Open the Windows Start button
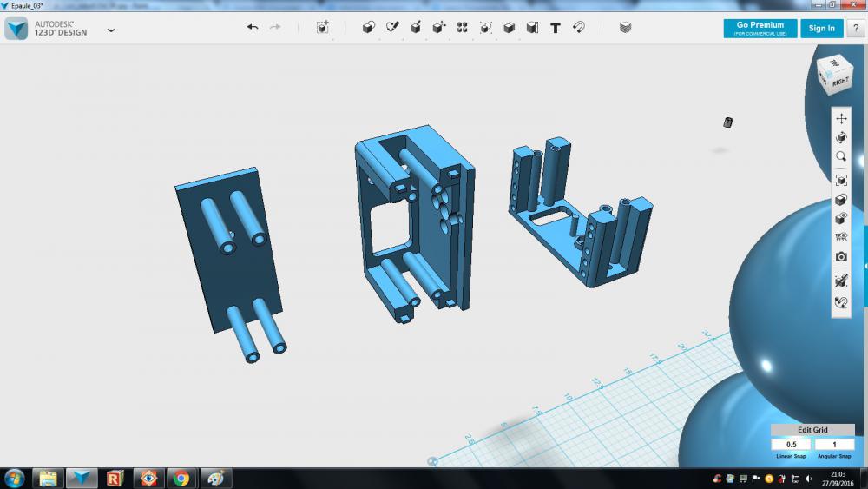The width and height of the screenshot is (868, 489). tap(14, 478)
